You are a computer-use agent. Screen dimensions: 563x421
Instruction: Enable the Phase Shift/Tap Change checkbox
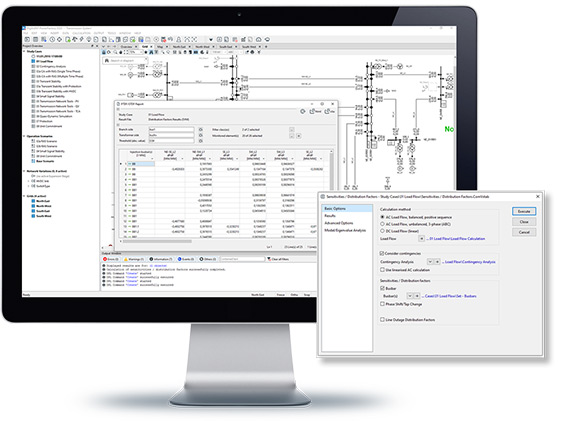[x=382, y=304]
